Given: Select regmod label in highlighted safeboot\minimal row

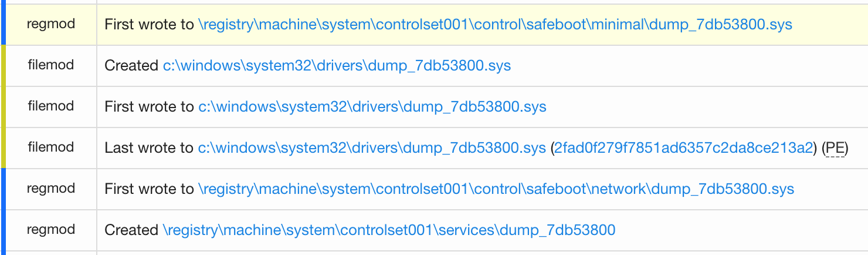Looking at the screenshot, I should point(51,24).
